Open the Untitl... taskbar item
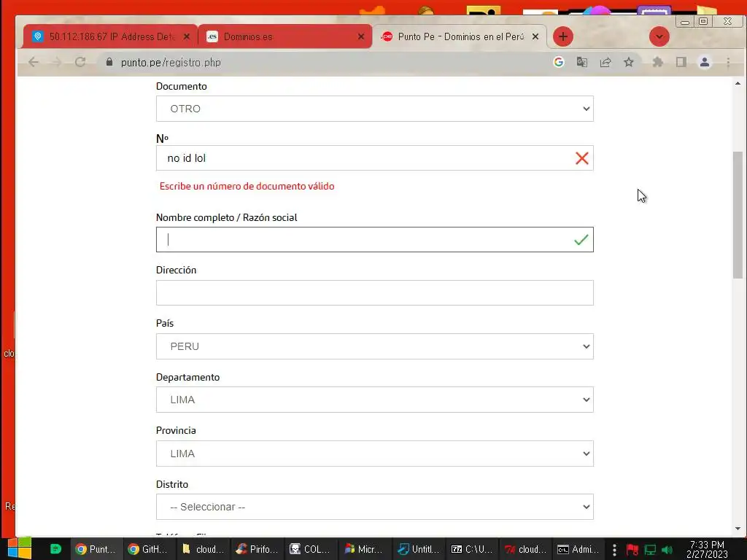Image resolution: width=747 pixels, height=560 pixels. click(x=418, y=549)
